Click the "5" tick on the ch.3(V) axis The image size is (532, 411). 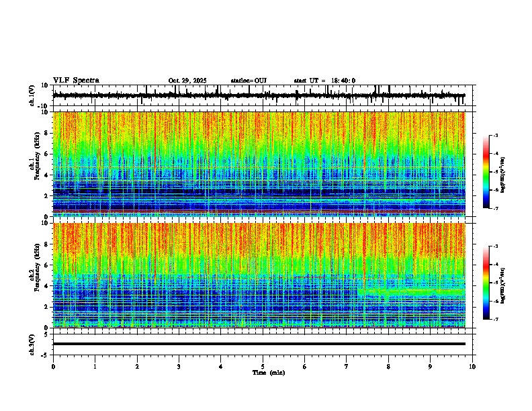pyautogui.click(x=46, y=334)
